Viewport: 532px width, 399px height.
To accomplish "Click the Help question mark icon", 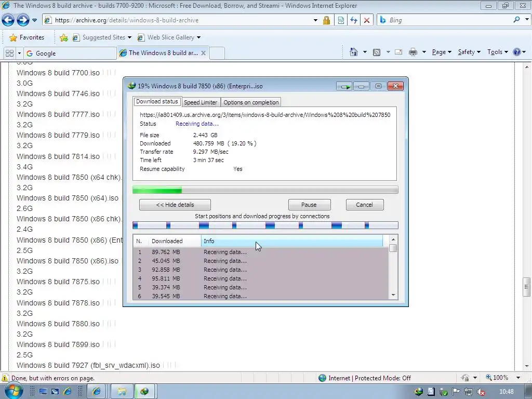I will [517, 52].
